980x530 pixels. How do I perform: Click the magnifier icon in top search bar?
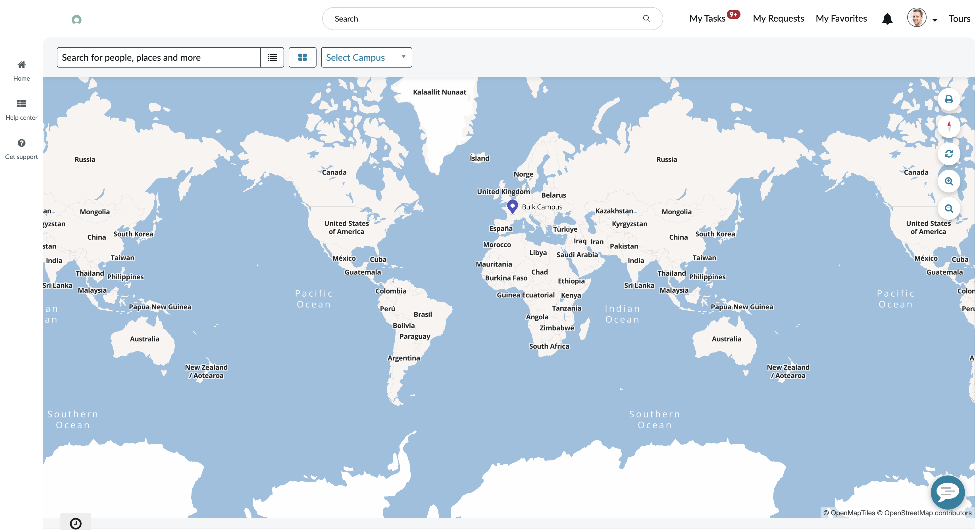click(x=646, y=19)
